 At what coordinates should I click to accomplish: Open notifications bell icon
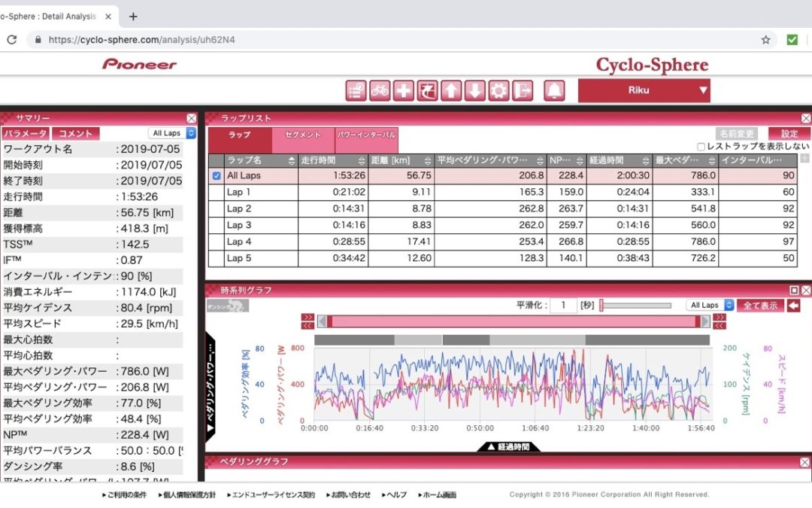555,91
